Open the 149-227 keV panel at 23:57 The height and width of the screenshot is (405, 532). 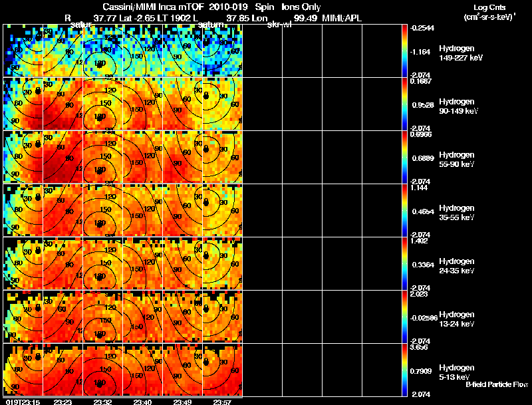[222, 51]
